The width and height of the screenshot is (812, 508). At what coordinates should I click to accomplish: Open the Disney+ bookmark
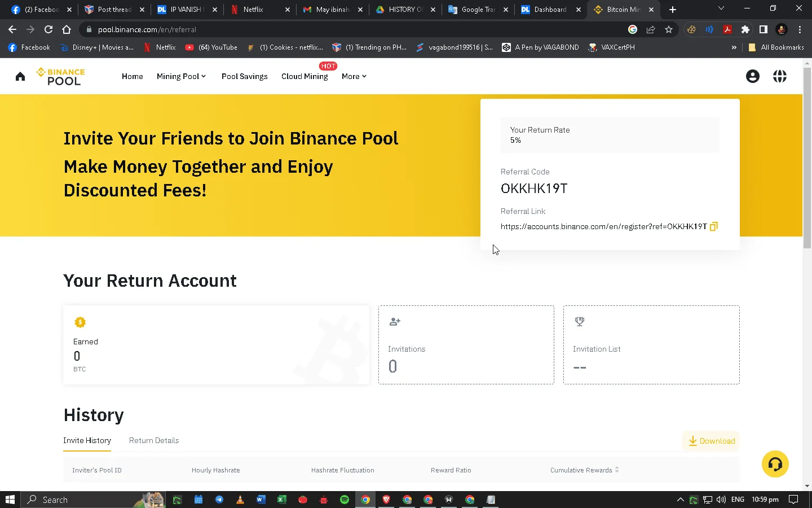click(x=96, y=47)
